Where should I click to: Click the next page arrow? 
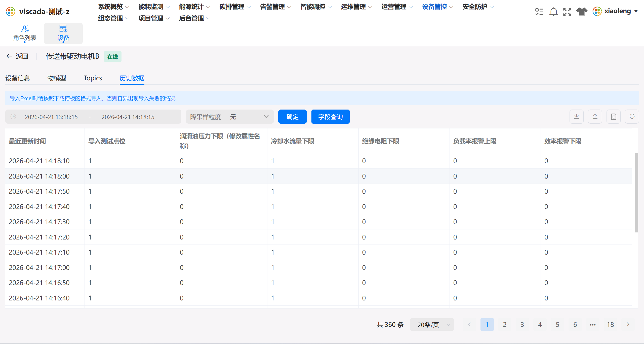point(628,325)
